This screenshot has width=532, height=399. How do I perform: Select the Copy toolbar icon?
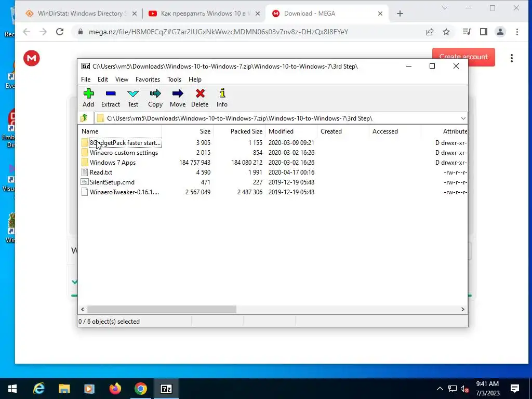click(x=155, y=98)
